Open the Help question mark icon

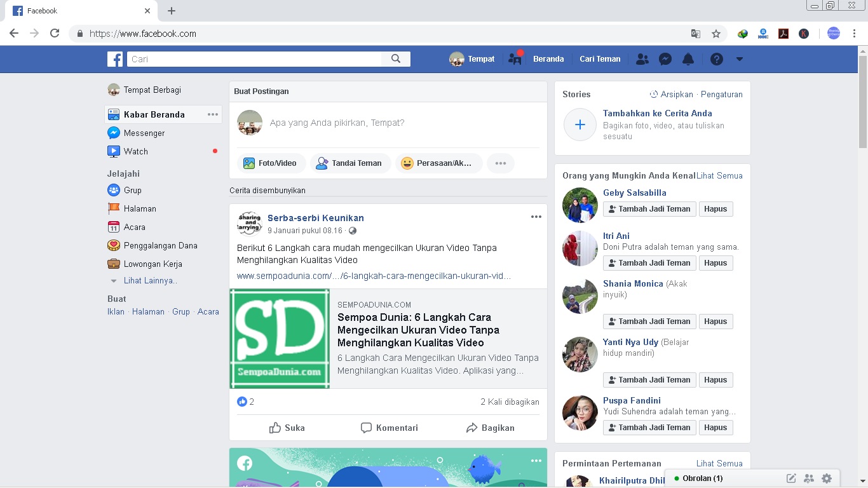717,59
